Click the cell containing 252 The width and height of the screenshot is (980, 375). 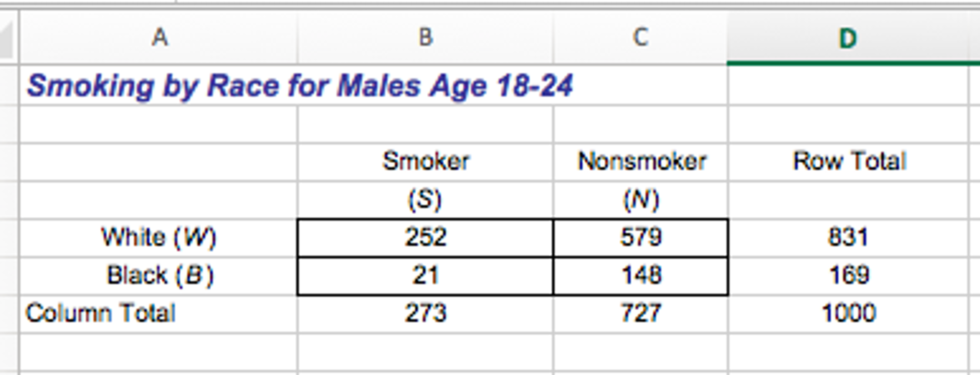[425, 237]
